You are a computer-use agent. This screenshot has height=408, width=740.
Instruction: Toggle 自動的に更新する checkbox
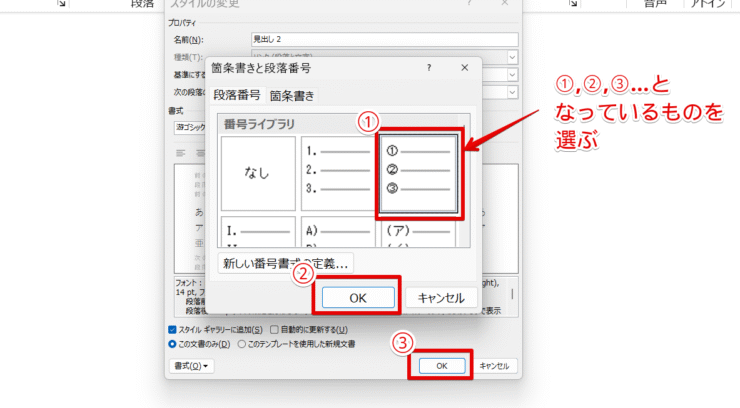coord(274,330)
